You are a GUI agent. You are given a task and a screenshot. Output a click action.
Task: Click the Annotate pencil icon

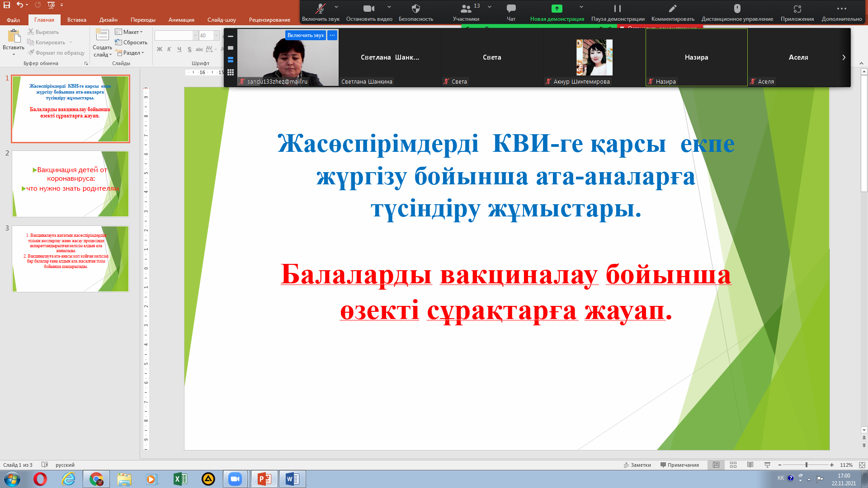[x=672, y=9]
